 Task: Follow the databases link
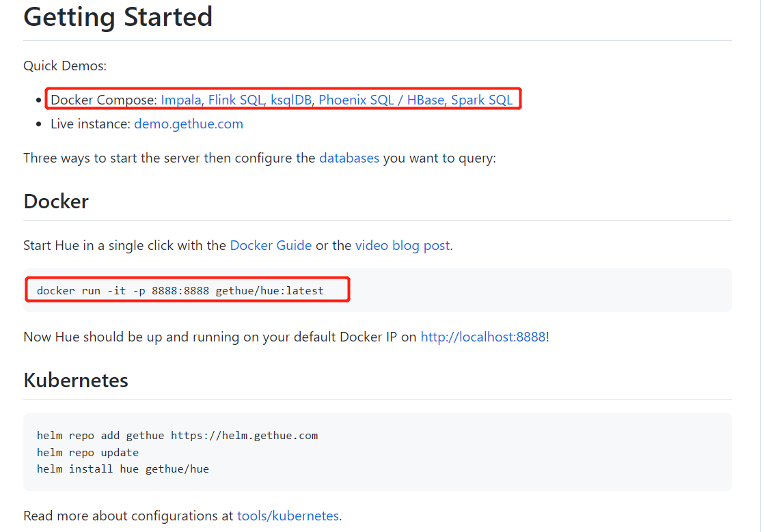click(349, 158)
